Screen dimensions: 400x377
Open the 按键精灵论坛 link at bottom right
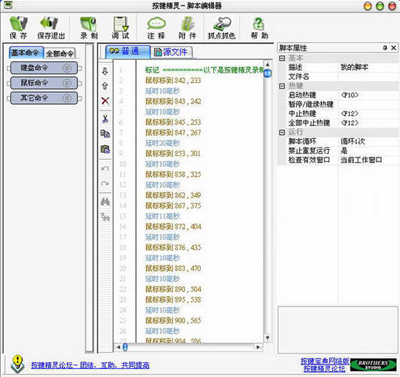(324, 369)
